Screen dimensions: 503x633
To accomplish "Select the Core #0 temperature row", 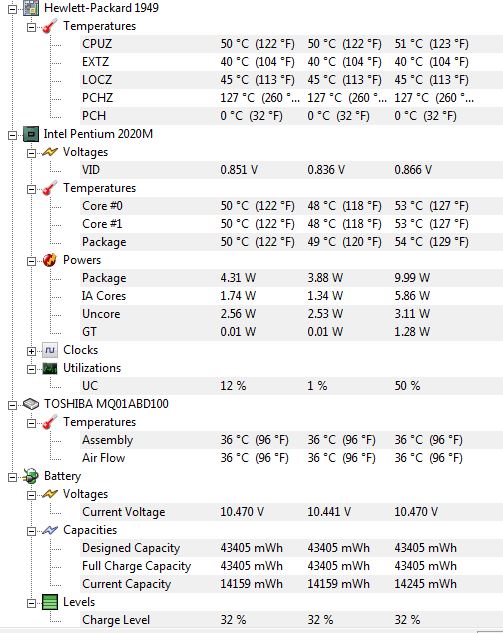I will [291, 206].
